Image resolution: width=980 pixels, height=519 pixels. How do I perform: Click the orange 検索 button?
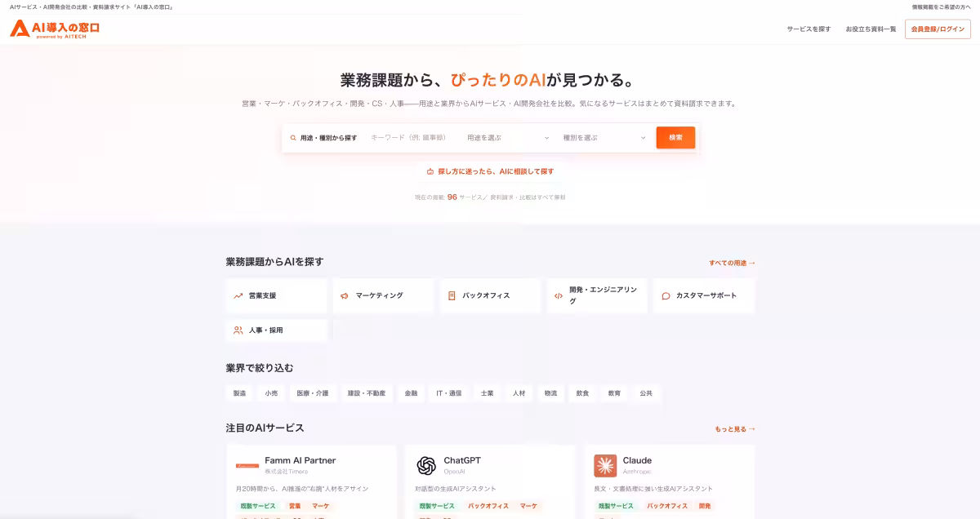click(x=675, y=138)
